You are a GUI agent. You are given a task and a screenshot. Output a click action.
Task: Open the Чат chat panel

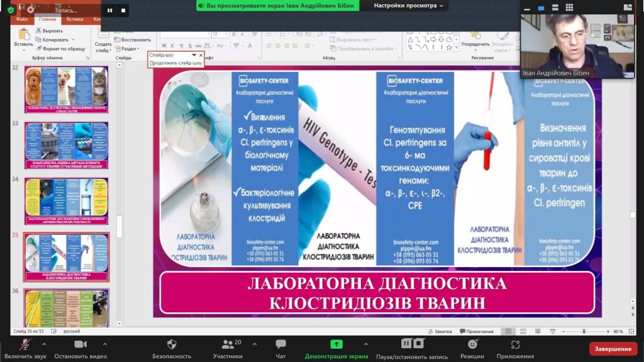pos(280,349)
